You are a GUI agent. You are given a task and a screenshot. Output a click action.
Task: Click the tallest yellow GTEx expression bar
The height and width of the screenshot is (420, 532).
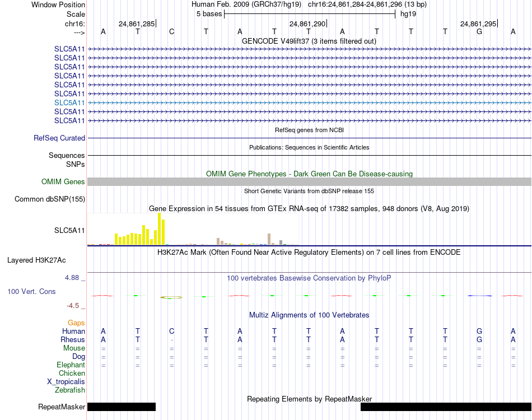click(x=159, y=228)
